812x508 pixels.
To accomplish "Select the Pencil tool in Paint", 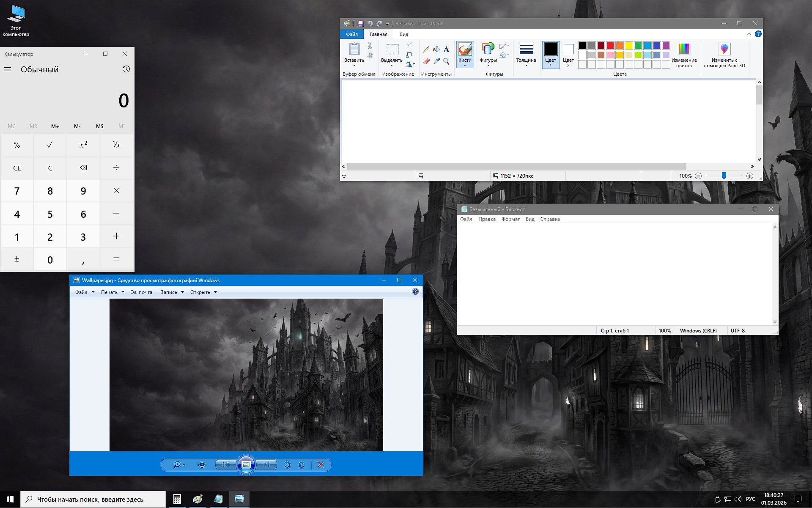I will [x=426, y=49].
